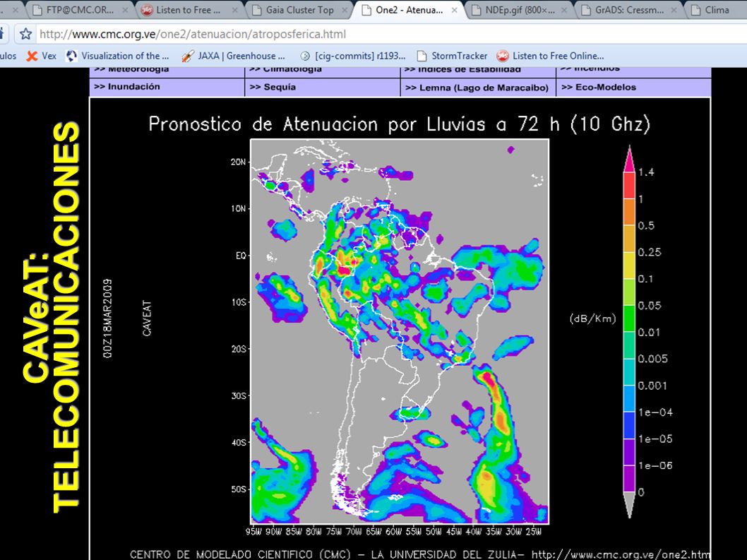Open the Sequía menu
This screenshot has height=560, width=747.
click(x=323, y=87)
